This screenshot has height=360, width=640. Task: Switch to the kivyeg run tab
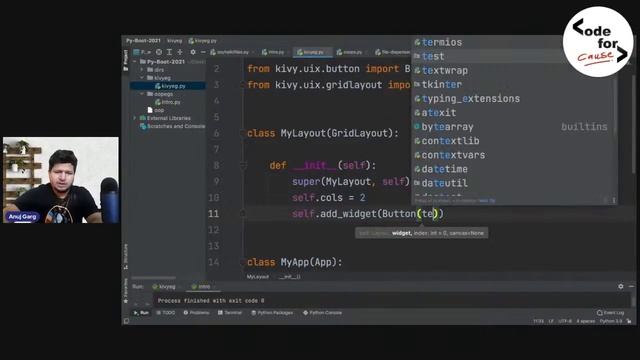click(x=164, y=287)
